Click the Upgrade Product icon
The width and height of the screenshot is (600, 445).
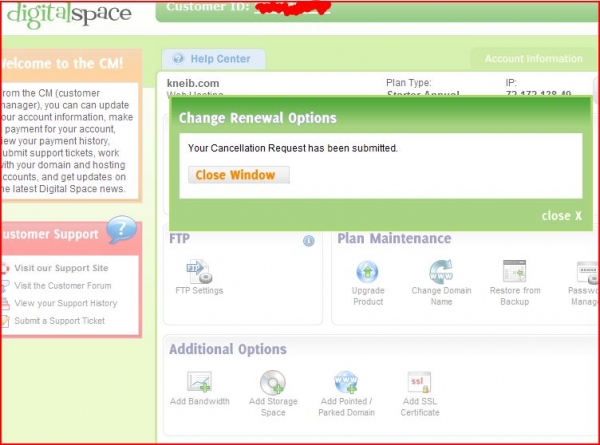coord(368,271)
